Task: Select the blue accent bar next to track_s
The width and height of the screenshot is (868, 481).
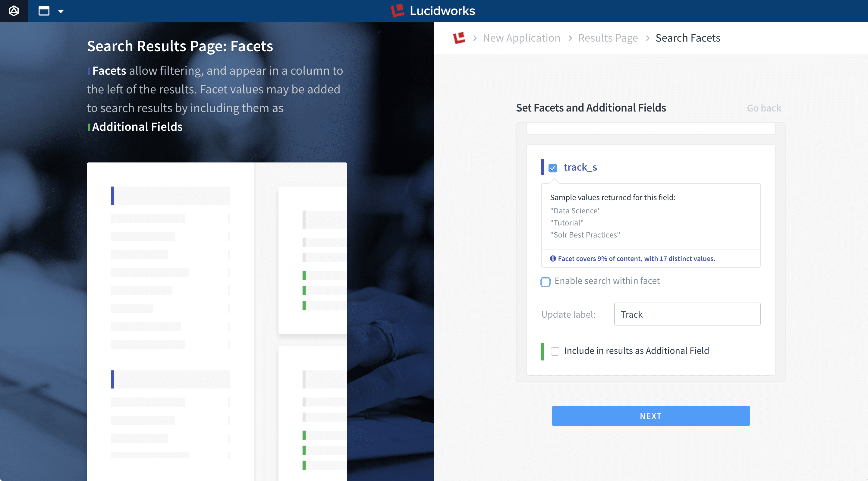Action: (x=543, y=167)
